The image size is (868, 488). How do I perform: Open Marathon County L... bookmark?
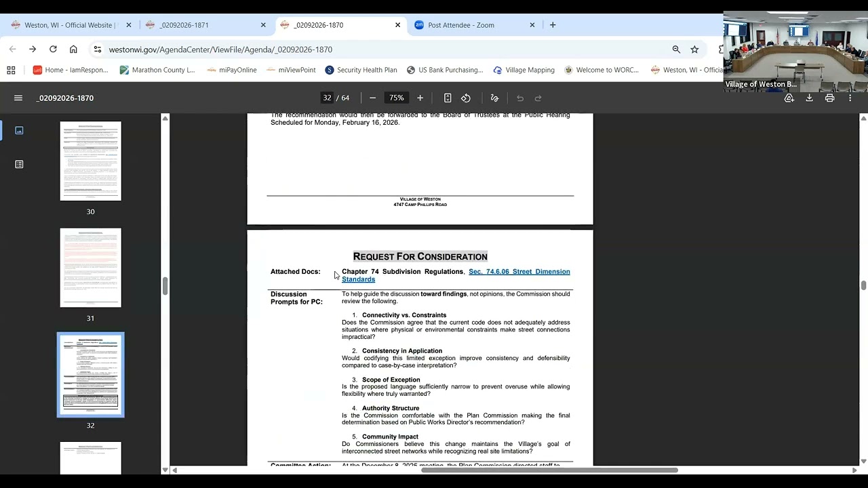pos(157,70)
